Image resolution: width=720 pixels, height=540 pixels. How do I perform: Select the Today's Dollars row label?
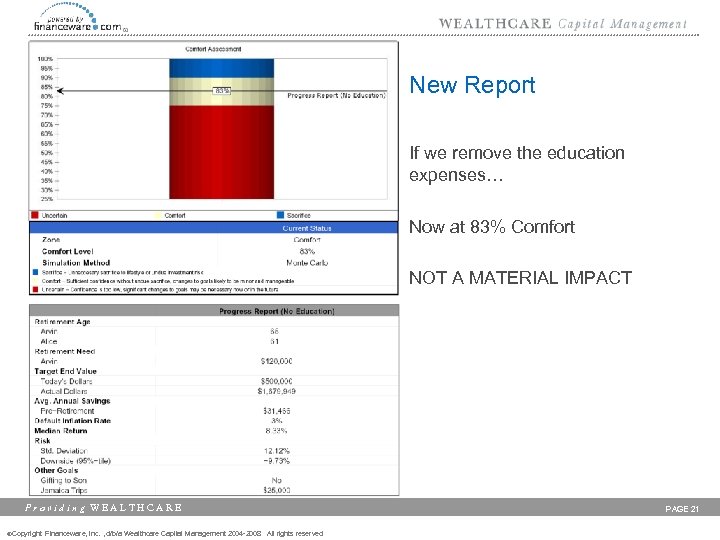point(66,381)
